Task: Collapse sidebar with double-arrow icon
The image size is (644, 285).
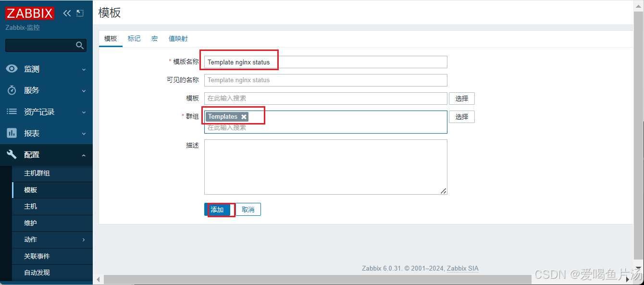Action: point(67,13)
